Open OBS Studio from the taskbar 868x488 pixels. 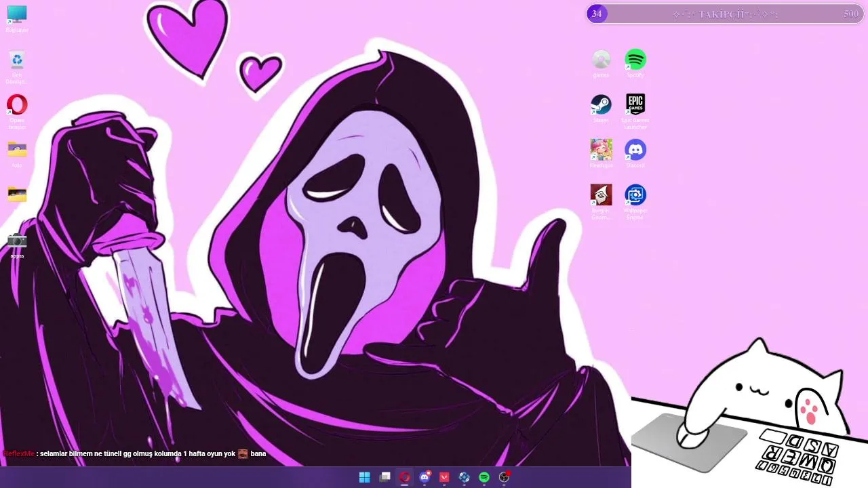[504, 477]
